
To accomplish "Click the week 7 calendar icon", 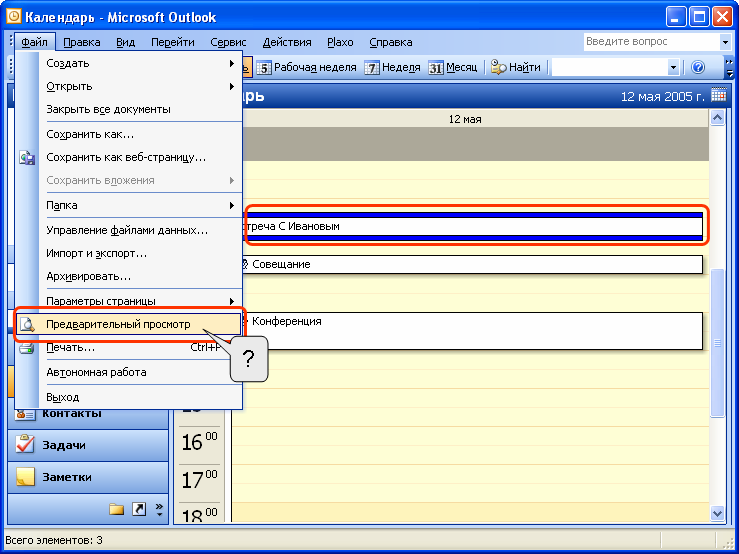I will 372,68.
